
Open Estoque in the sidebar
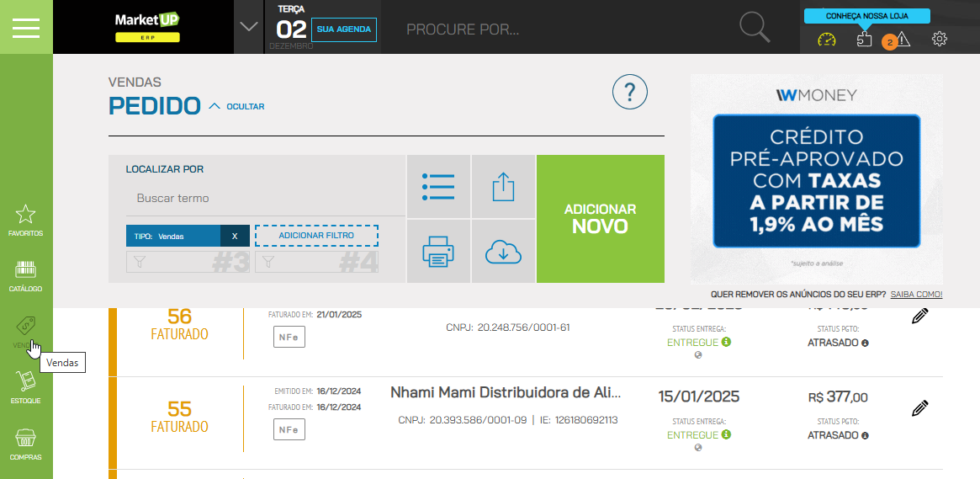26,387
